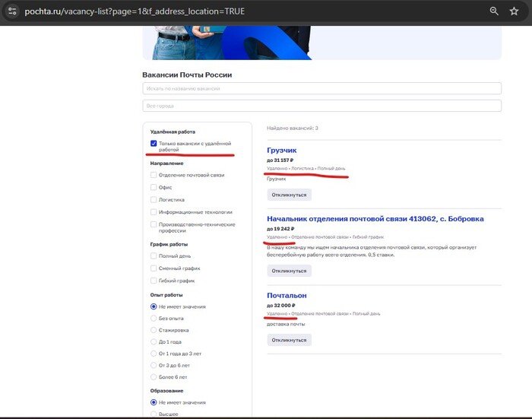Check the Гибкий график option

click(x=154, y=281)
